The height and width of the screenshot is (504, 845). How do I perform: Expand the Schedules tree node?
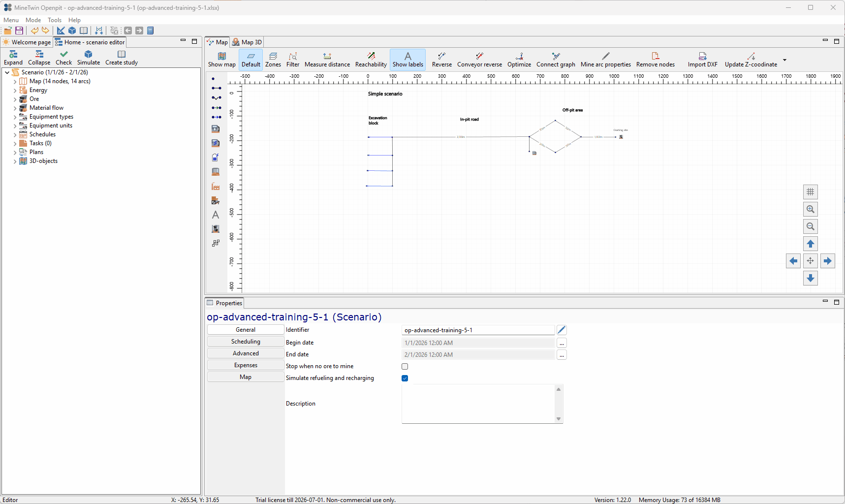click(15, 134)
